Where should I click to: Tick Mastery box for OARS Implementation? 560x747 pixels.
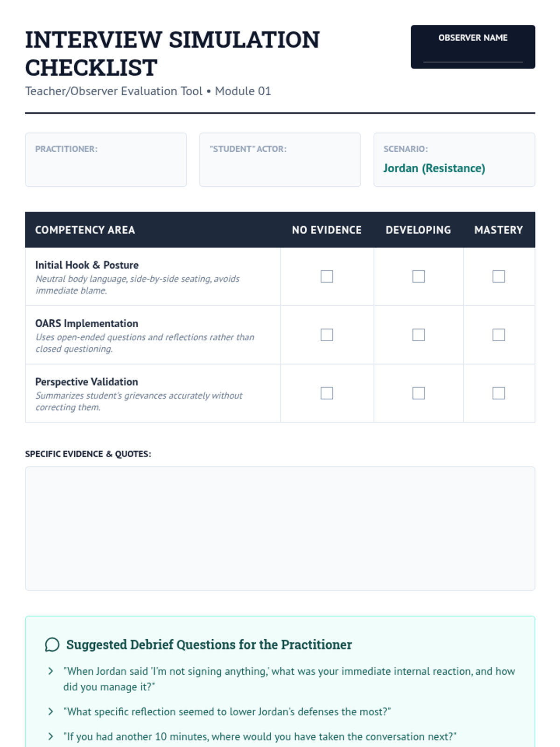pos(498,335)
